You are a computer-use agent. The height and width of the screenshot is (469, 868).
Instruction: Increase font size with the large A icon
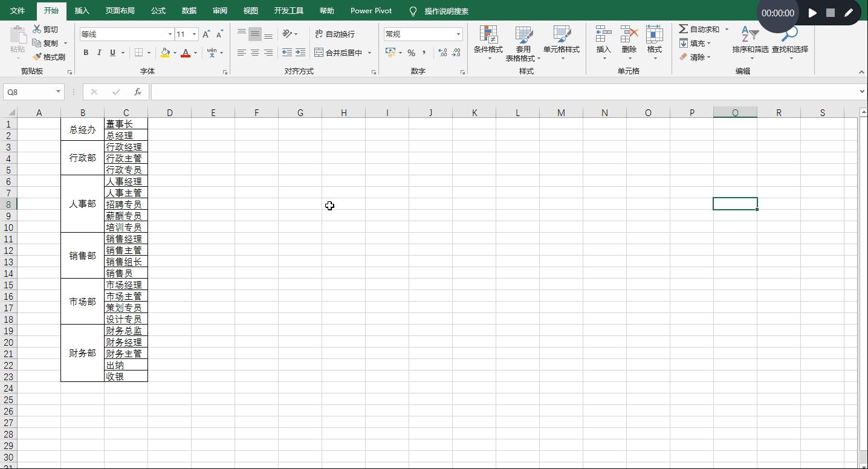click(x=206, y=34)
